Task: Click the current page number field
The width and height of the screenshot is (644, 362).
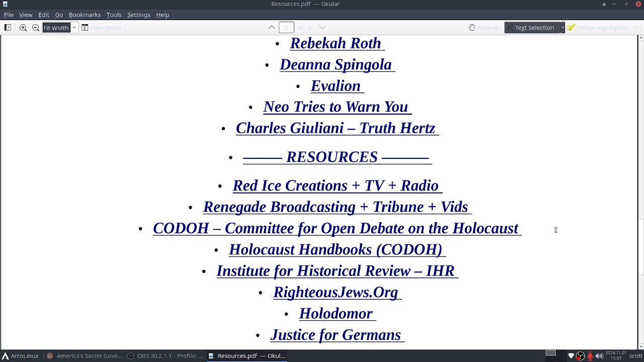Action: pyautogui.click(x=286, y=28)
